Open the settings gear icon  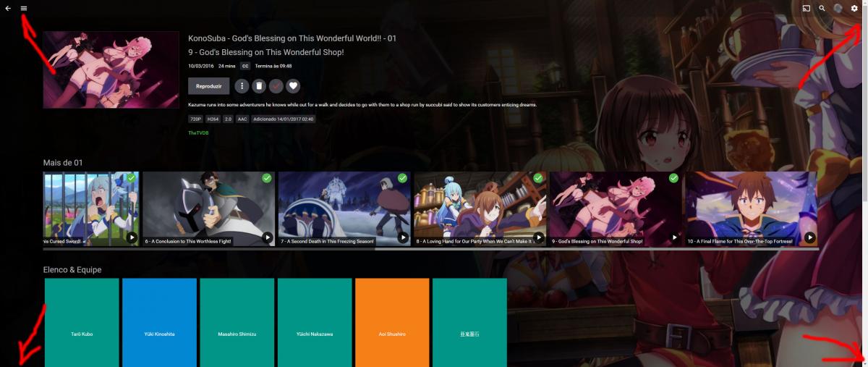point(854,8)
